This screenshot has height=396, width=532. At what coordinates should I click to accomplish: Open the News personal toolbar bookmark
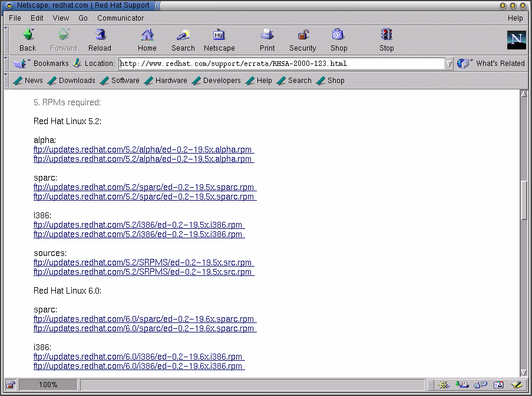pyautogui.click(x=28, y=81)
